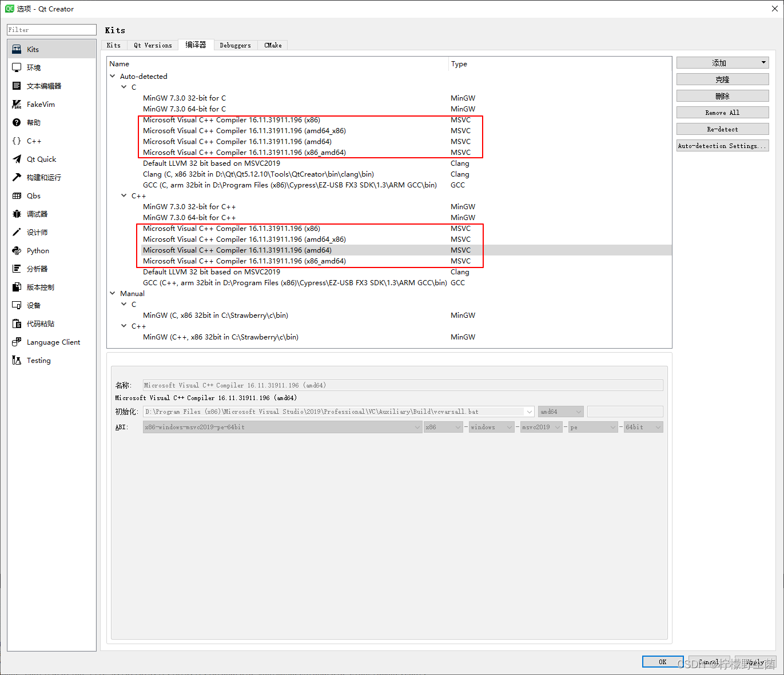The width and height of the screenshot is (784, 675).
Task: Collapse the C++ group under Auto-detected
Action: pyautogui.click(x=124, y=195)
